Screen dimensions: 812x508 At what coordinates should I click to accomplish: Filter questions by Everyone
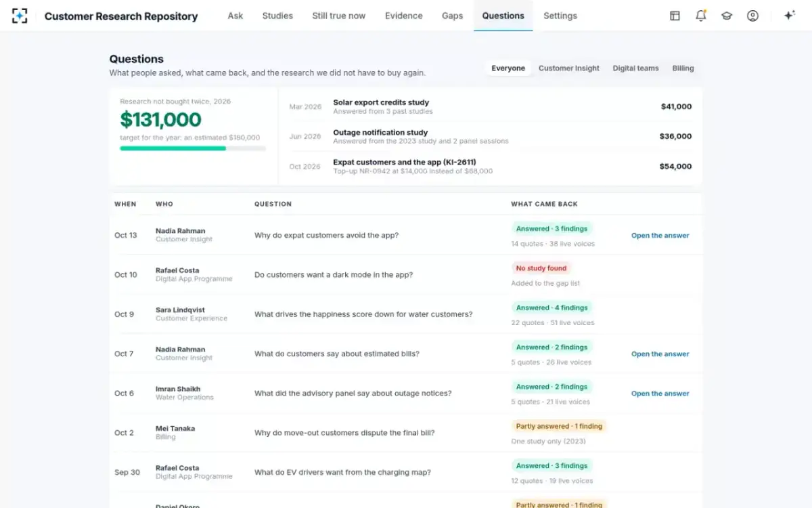pyautogui.click(x=508, y=68)
